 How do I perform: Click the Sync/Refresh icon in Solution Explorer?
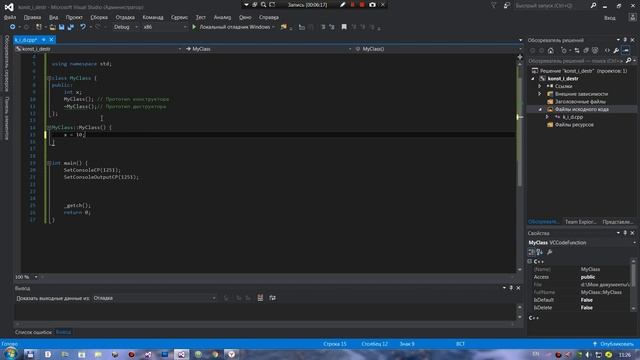point(577,51)
